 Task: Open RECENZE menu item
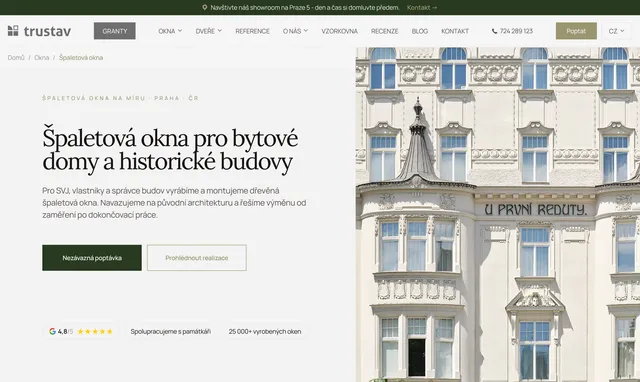tap(384, 31)
